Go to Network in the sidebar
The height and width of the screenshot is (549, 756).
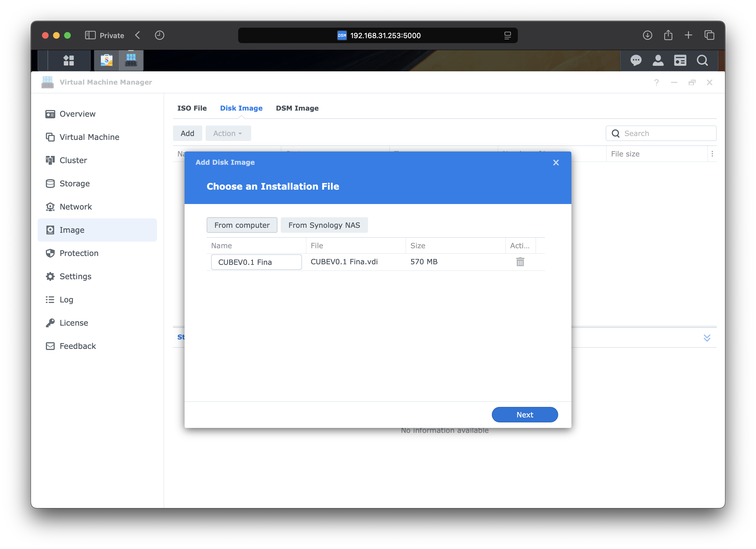76,207
